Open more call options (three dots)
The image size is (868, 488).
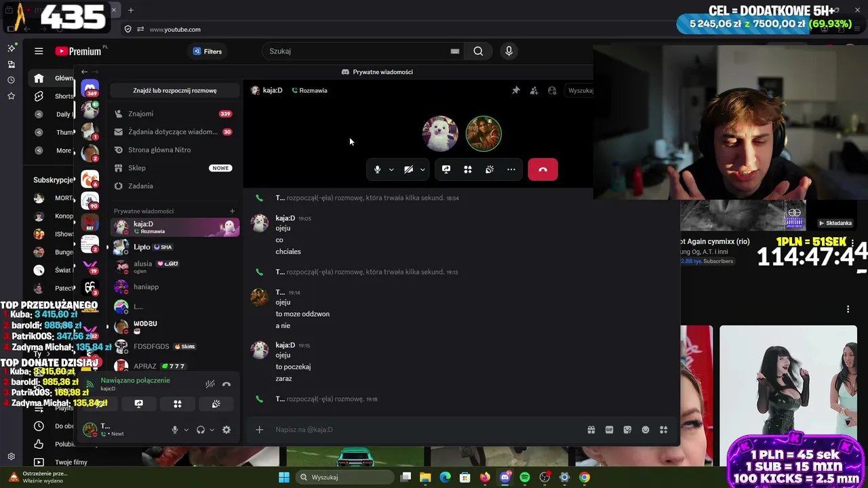(x=511, y=169)
